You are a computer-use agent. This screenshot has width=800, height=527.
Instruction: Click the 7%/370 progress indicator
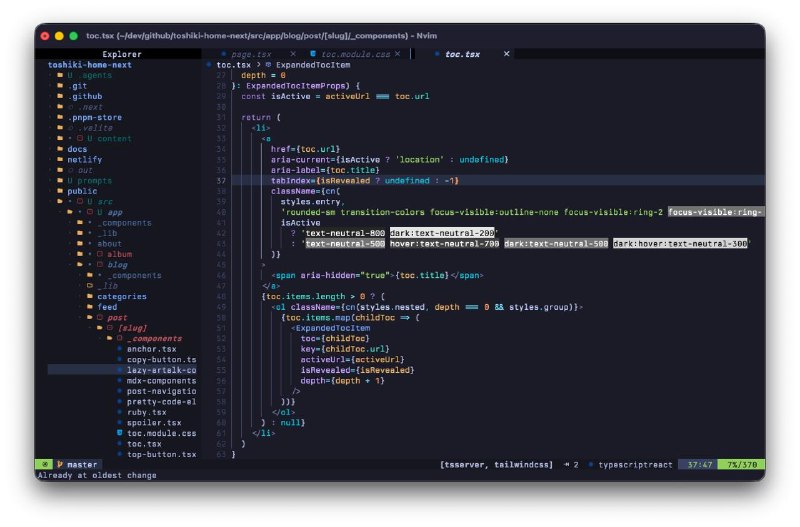tap(742, 464)
